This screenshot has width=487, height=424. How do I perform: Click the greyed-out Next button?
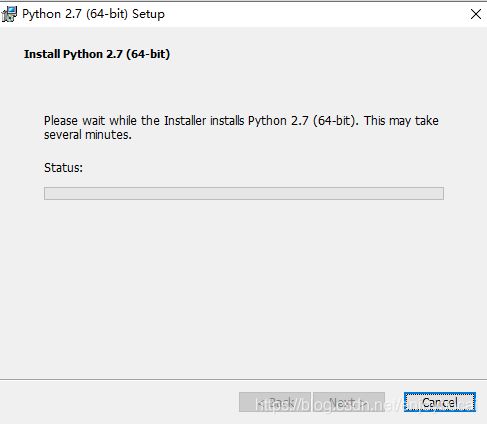tap(349, 402)
